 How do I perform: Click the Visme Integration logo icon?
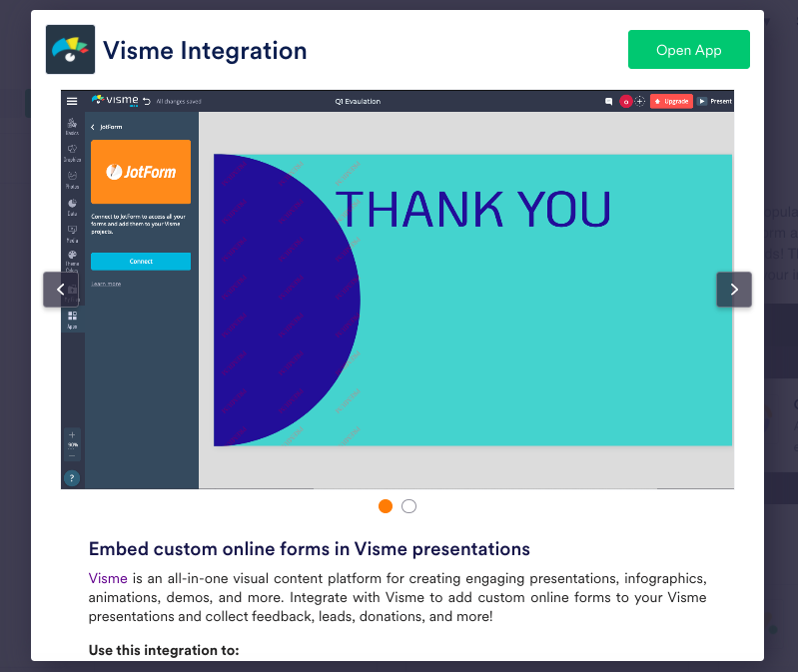[x=70, y=49]
